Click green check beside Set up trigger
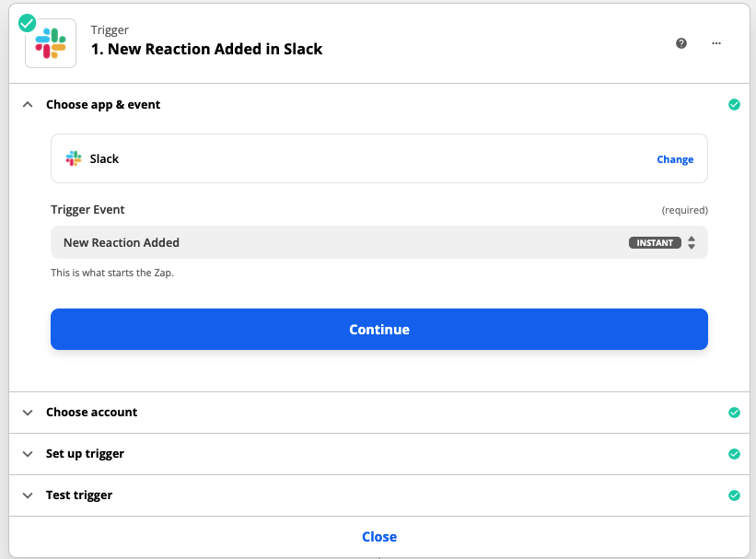 (x=734, y=454)
